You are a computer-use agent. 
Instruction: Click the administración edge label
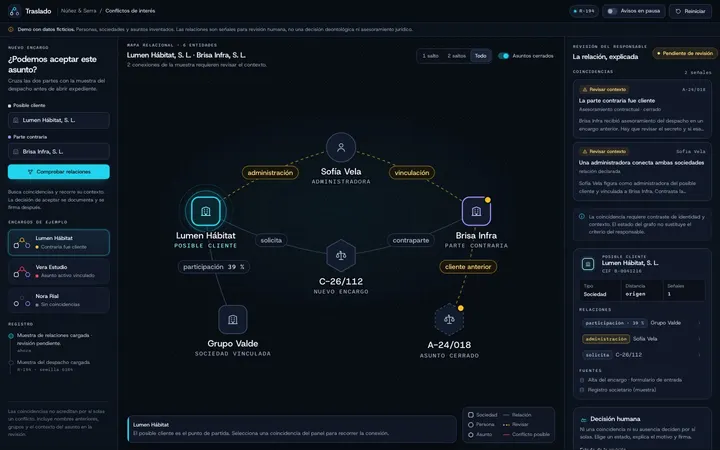(x=270, y=173)
